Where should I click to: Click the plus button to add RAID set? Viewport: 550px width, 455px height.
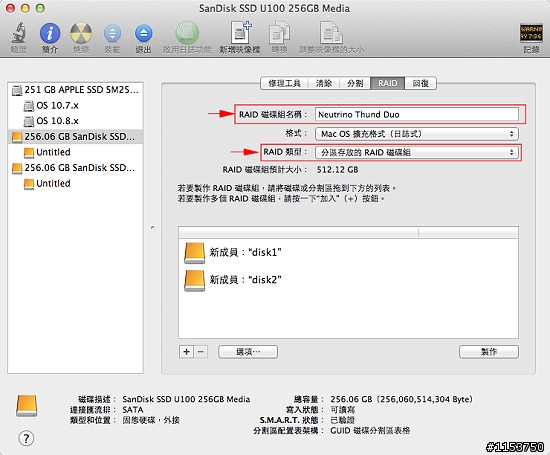(x=186, y=352)
